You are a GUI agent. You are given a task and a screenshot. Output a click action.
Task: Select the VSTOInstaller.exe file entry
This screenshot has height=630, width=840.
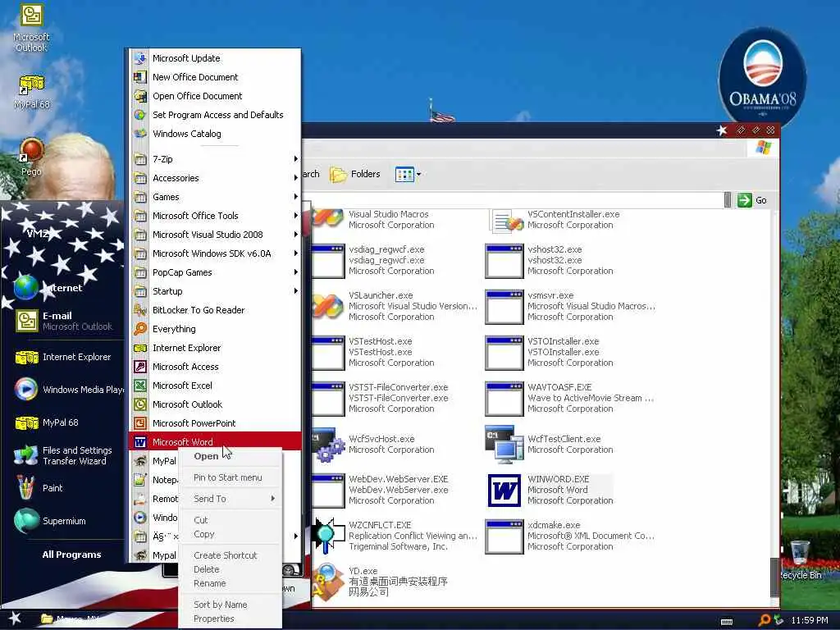(550, 352)
